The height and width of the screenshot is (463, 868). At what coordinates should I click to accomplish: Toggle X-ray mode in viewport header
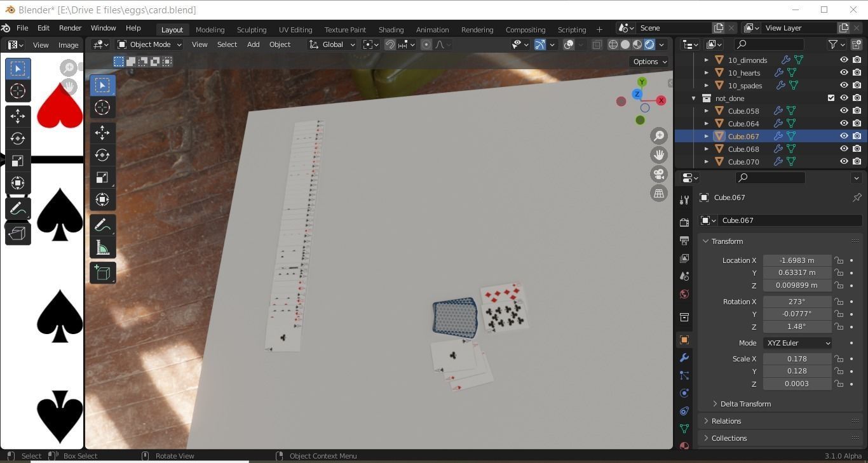coord(597,44)
